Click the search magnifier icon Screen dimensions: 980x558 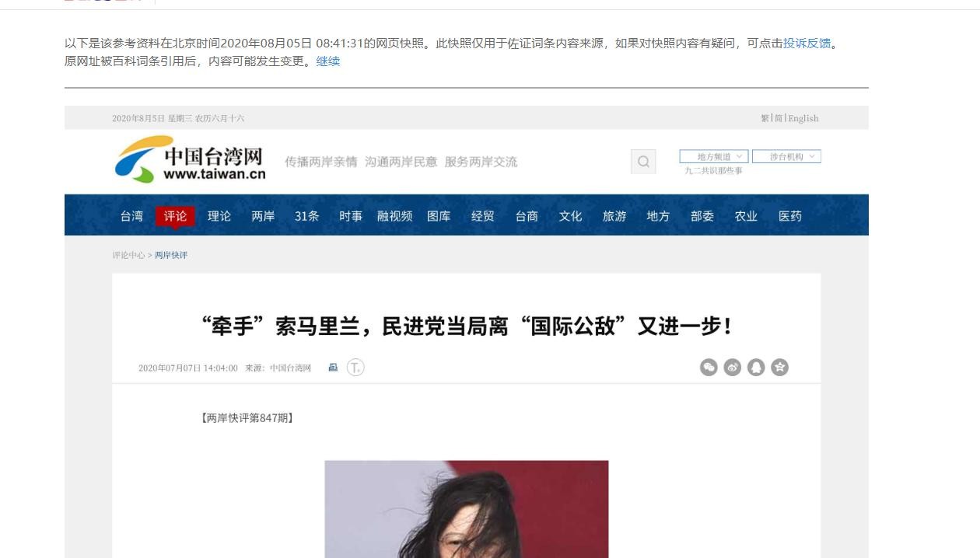point(643,162)
